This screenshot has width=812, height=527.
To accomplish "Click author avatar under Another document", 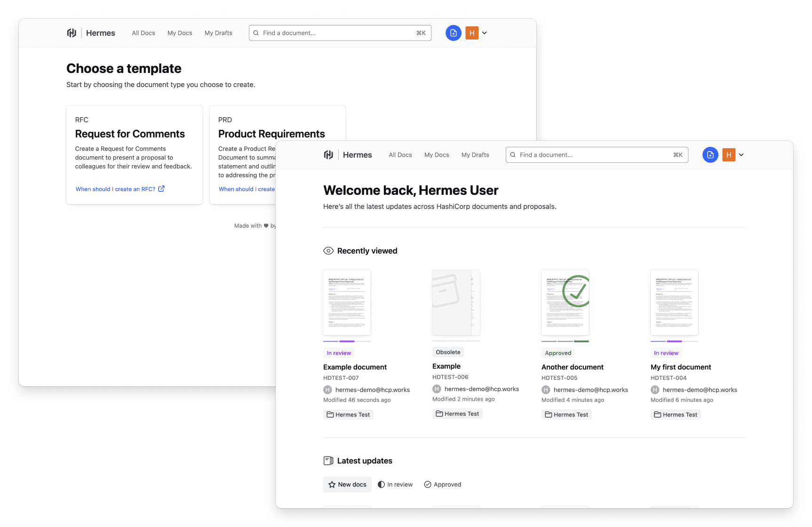I will 546,390.
